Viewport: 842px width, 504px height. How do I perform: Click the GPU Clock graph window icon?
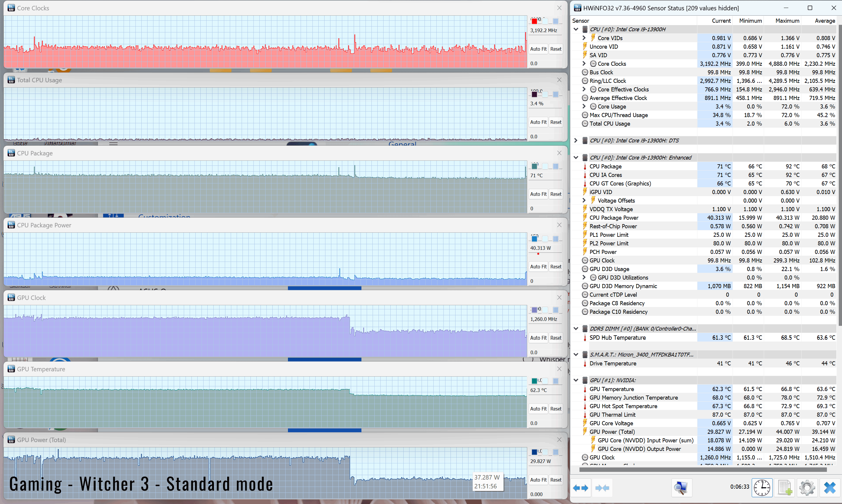click(11, 298)
